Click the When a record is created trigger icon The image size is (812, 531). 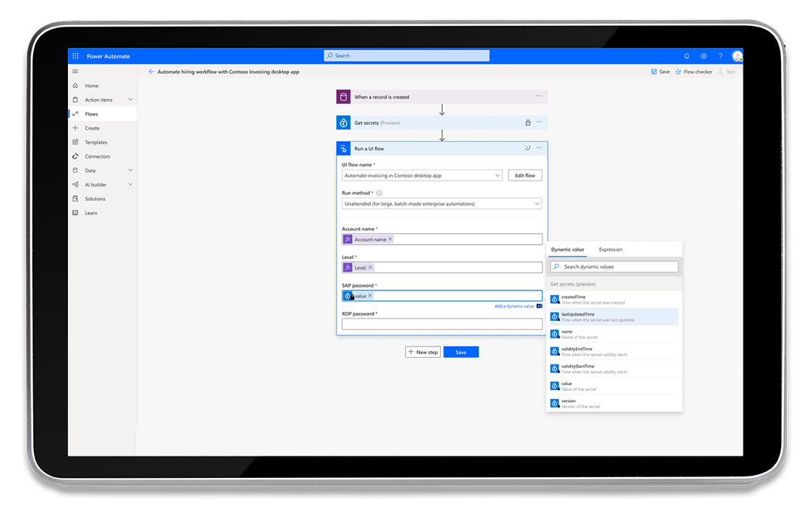point(343,97)
